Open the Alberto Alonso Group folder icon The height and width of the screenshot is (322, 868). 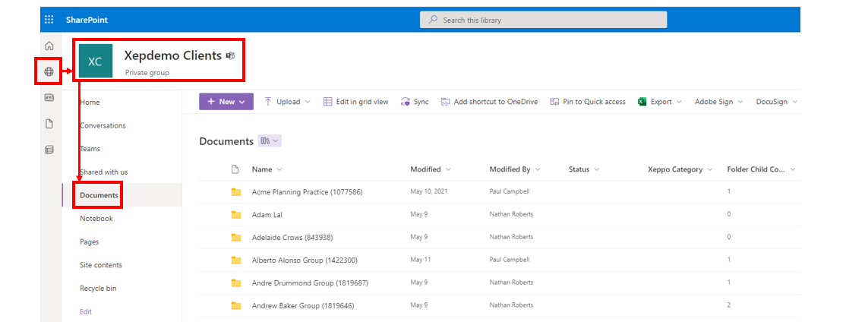click(236, 260)
